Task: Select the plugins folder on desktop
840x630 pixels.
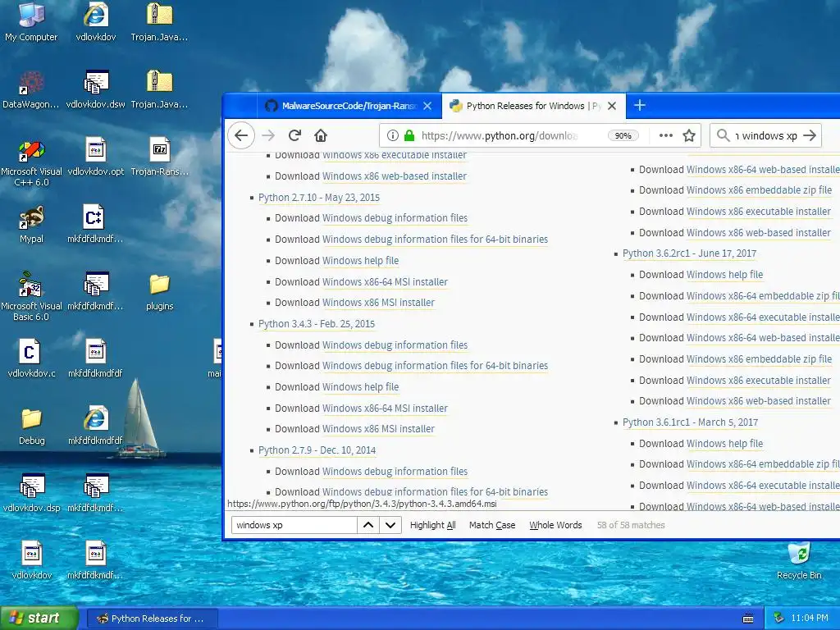Action: click(160, 291)
